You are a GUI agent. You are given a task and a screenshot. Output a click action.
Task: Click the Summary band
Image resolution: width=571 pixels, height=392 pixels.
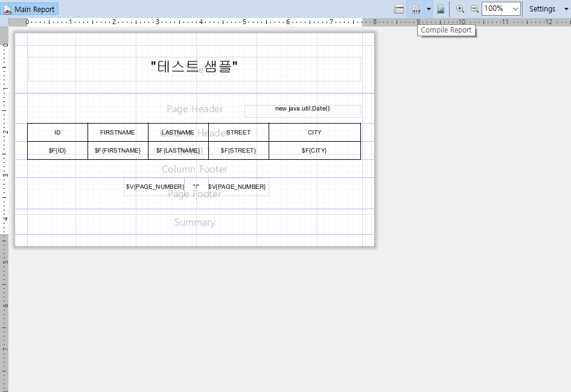coord(194,222)
